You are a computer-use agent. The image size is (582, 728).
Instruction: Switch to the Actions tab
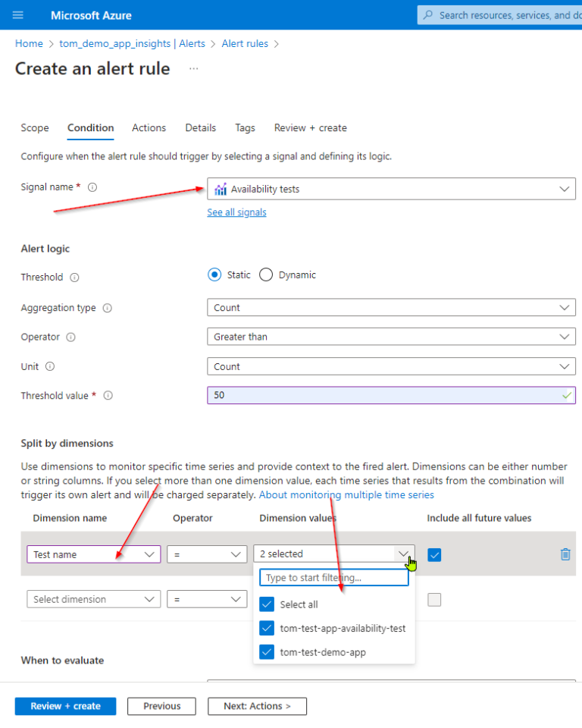click(x=149, y=127)
